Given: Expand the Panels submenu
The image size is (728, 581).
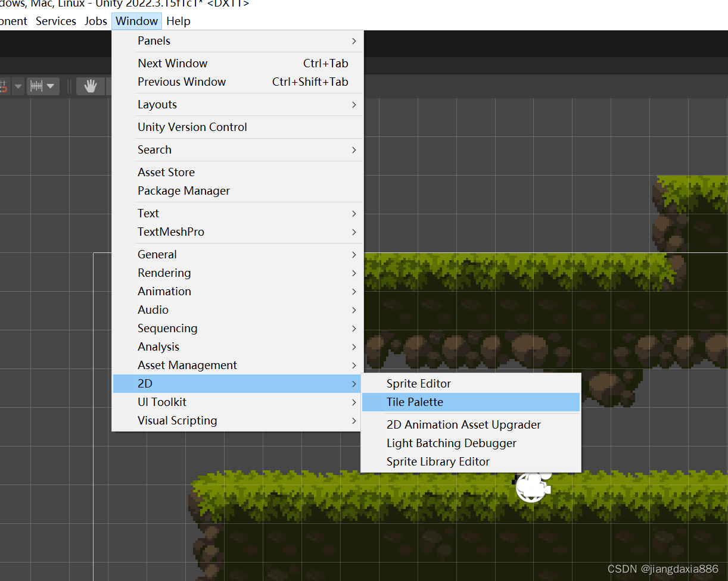Looking at the screenshot, I should [x=238, y=40].
